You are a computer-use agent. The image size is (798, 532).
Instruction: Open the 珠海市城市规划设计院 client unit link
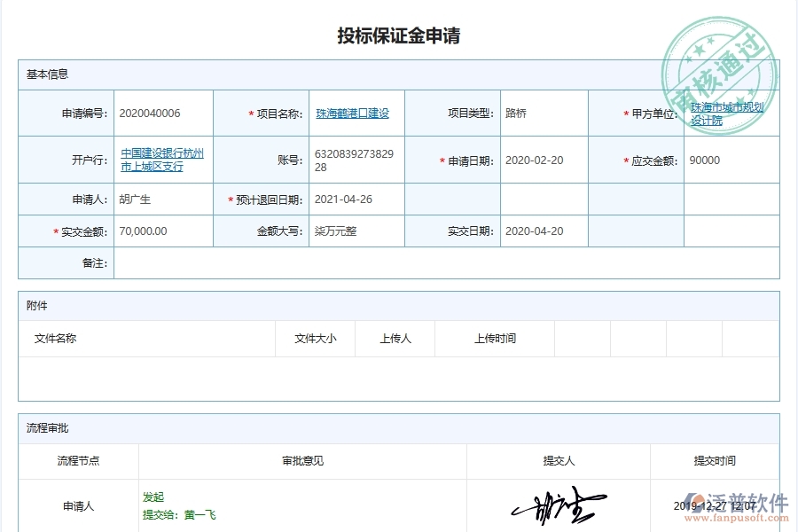point(728,113)
